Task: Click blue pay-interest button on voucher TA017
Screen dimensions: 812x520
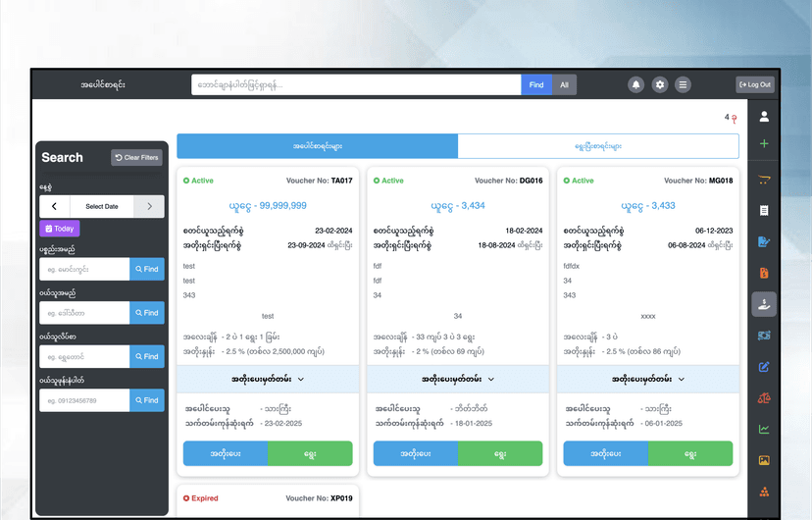Action: (226, 453)
